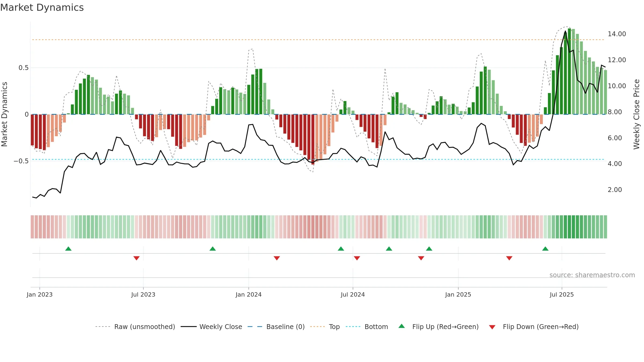The image size is (644, 362).
Task: Click the Jan 2025 x-axis label
Action: 458,294
